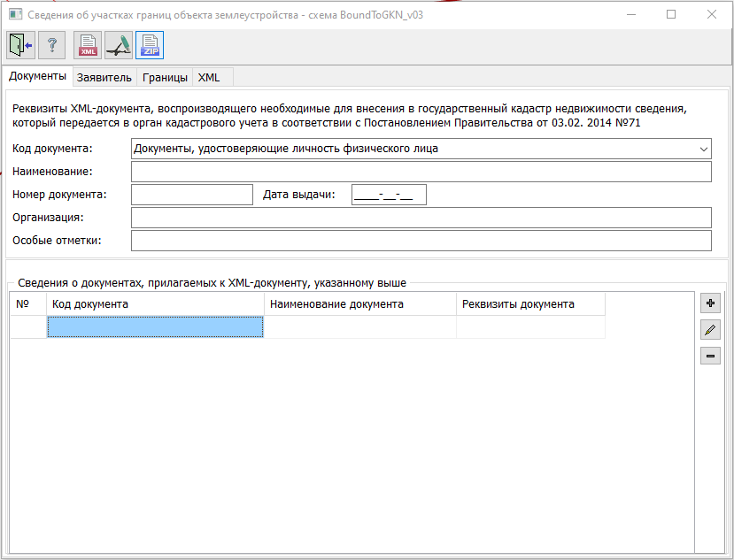Select the XML tab
Viewport: 734px width, 560px height.
[x=209, y=78]
